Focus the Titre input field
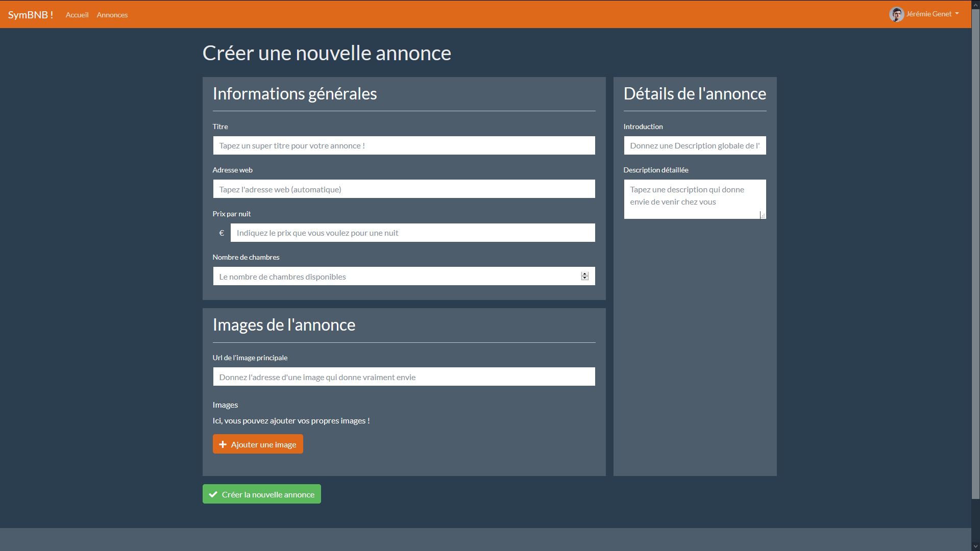980x551 pixels. click(404, 146)
